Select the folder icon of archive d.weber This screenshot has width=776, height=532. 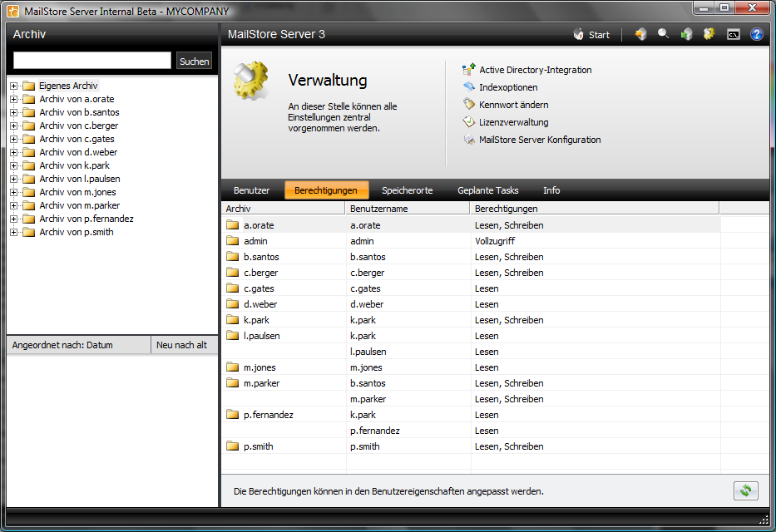[233, 304]
